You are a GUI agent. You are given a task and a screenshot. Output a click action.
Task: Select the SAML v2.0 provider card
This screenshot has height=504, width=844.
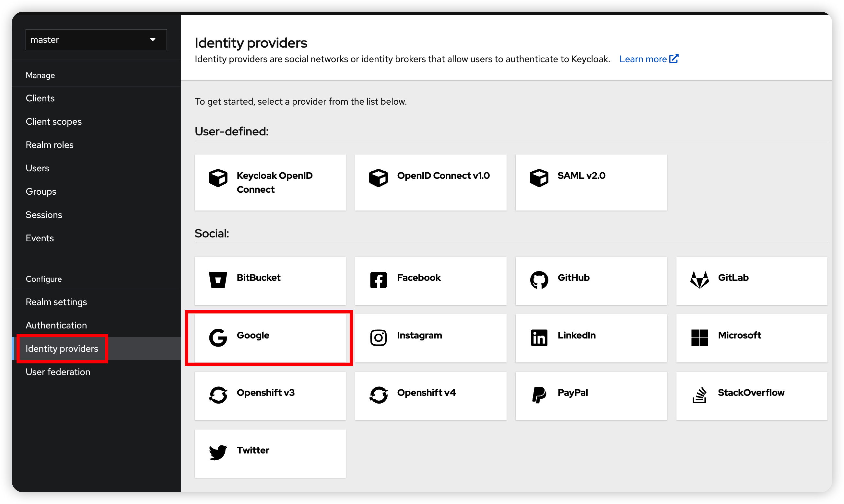591,182
